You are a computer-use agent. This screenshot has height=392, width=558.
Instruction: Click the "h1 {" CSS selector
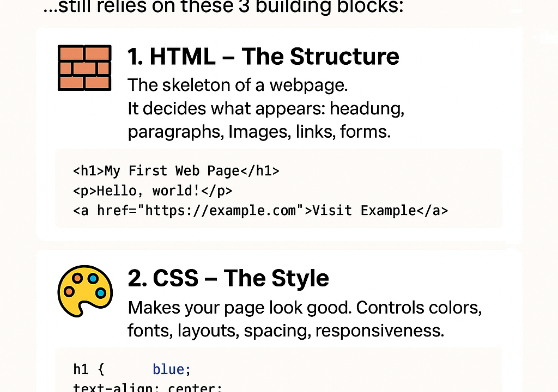click(88, 370)
